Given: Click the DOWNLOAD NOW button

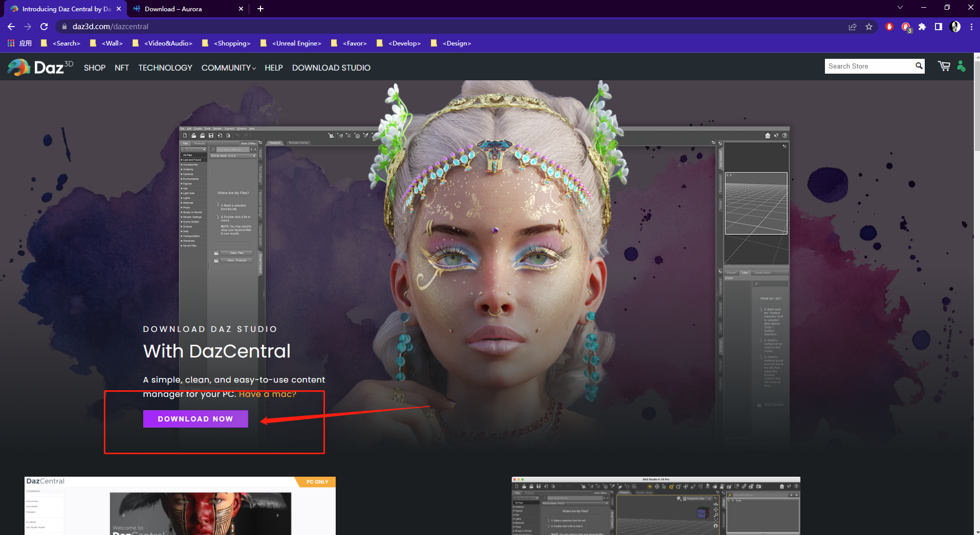Looking at the screenshot, I should [x=195, y=418].
